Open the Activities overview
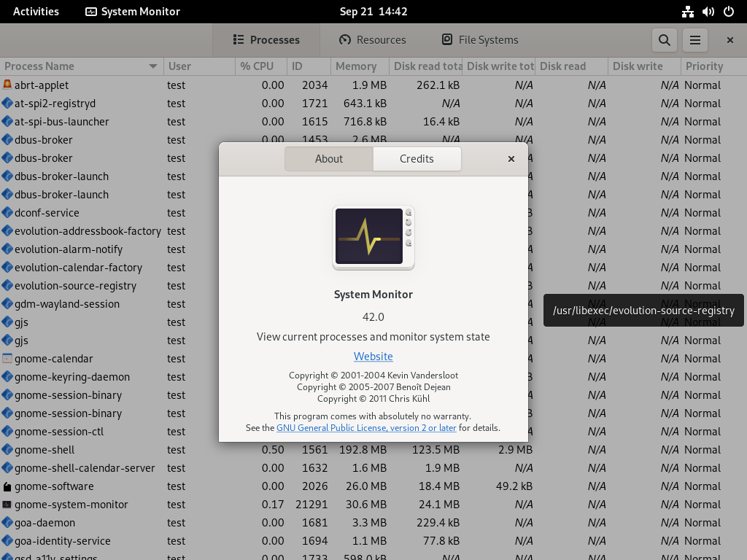747x560 pixels. [36, 12]
